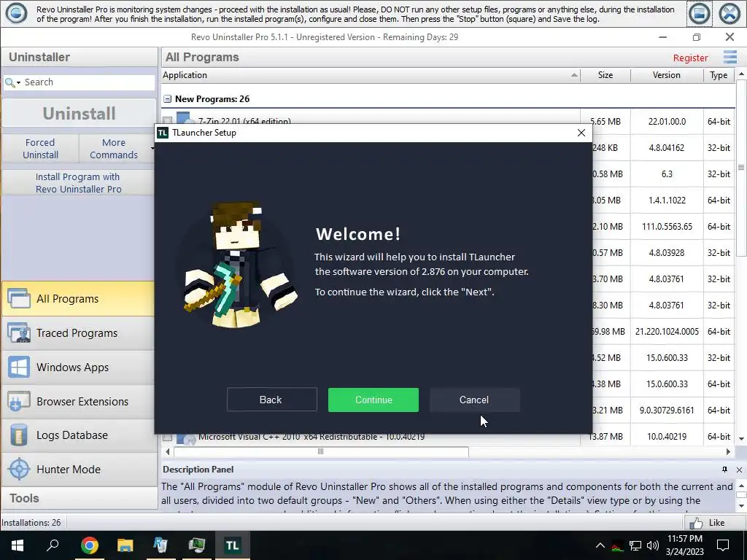The height and width of the screenshot is (560, 747).
Task: Sort programs by Type column
Action: pyautogui.click(x=719, y=75)
